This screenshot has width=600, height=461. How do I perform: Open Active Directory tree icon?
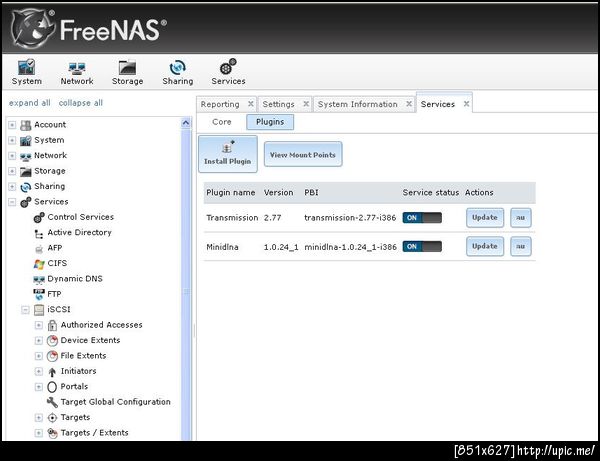coord(39,233)
